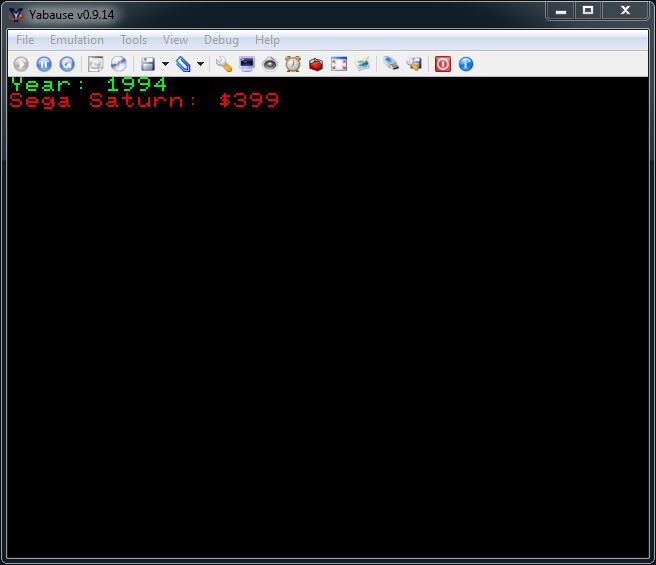Click the alarm clock icon
The width and height of the screenshot is (656, 565).
(293, 64)
